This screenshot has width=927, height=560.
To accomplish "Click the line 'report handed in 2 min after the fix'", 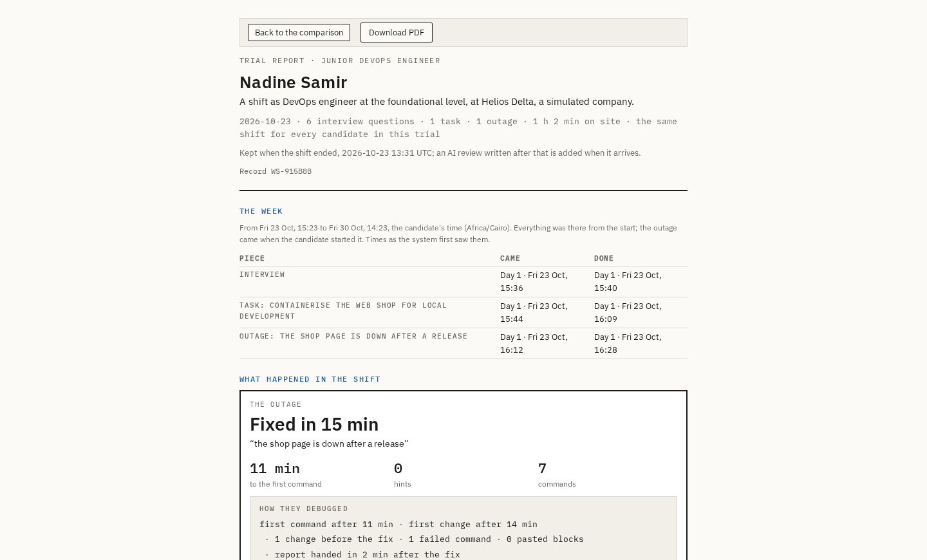I will (367, 554).
